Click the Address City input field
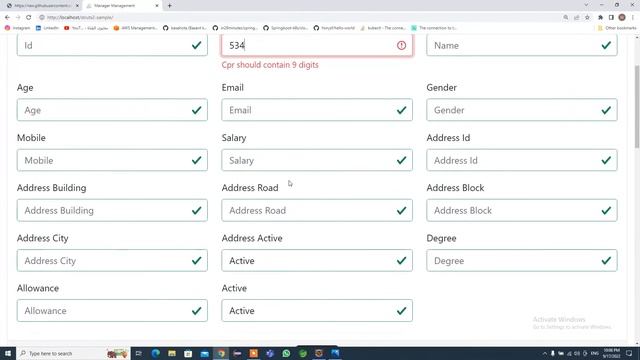The height and width of the screenshot is (360, 640). tap(112, 260)
